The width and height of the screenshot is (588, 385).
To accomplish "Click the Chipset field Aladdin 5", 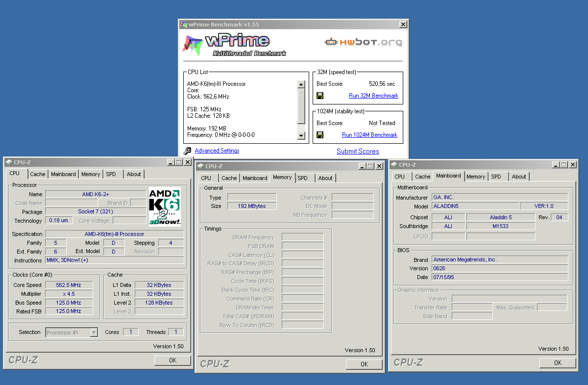I will pyautogui.click(x=501, y=217).
